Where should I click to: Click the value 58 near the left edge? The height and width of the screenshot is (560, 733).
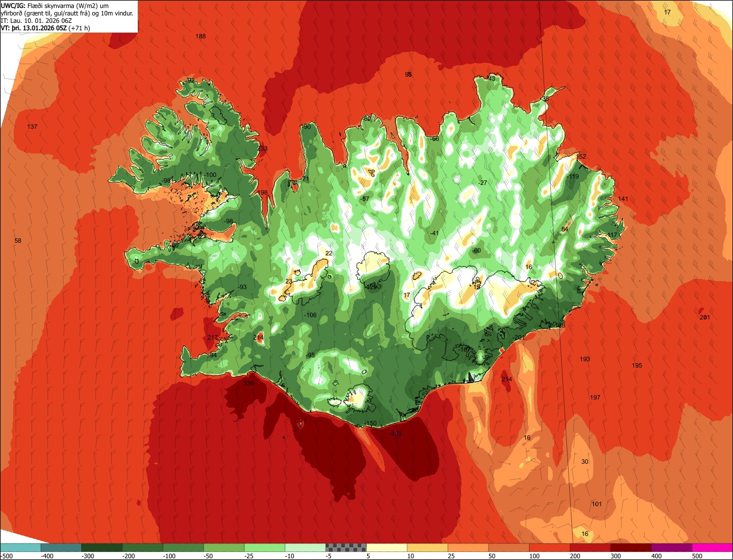click(x=18, y=240)
